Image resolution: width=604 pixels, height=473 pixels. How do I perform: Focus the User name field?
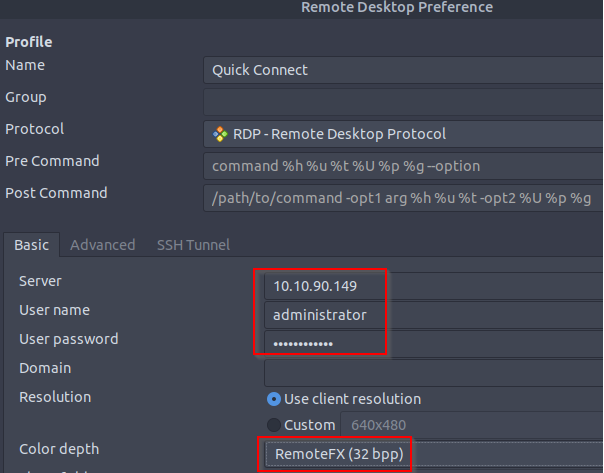coord(326,315)
